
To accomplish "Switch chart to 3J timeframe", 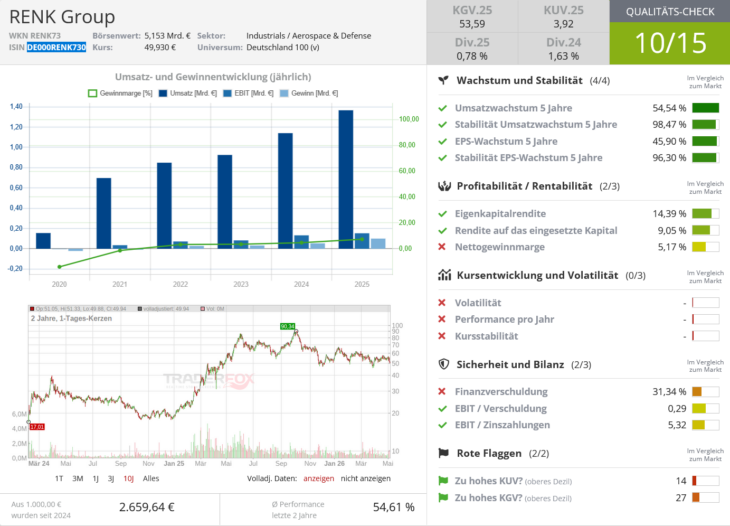I will tap(111, 479).
